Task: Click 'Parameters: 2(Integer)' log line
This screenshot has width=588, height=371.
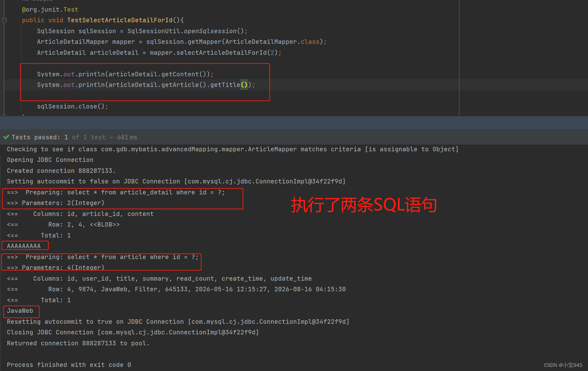Action: click(55, 203)
